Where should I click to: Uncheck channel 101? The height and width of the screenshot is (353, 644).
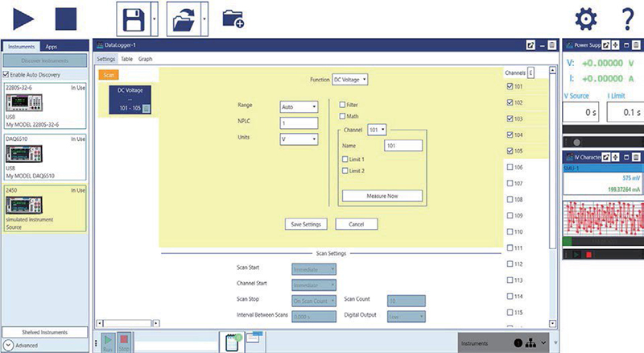point(510,86)
